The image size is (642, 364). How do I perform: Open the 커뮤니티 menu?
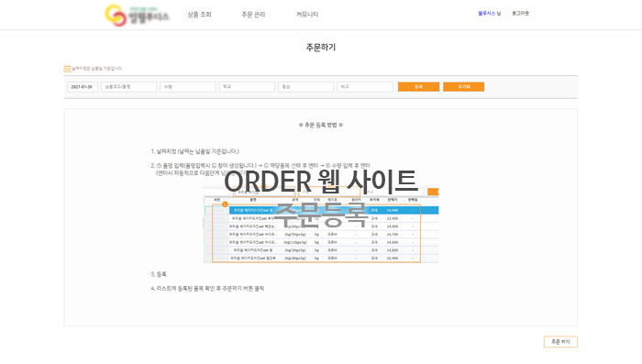click(x=307, y=15)
